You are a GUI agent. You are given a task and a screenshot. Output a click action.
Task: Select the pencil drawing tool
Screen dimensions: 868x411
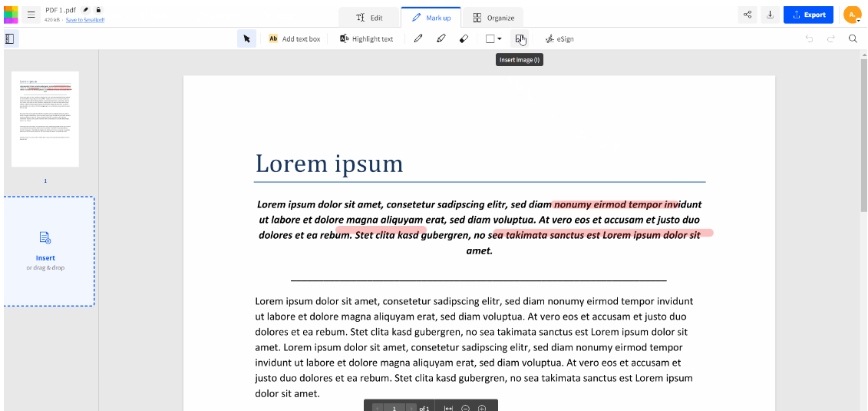[418, 38]
